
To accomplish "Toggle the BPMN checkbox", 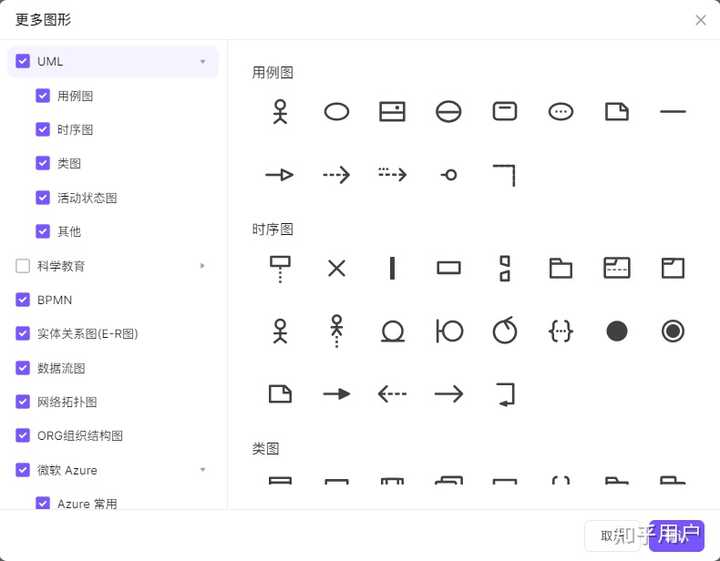I will click(x=22, y=300).
